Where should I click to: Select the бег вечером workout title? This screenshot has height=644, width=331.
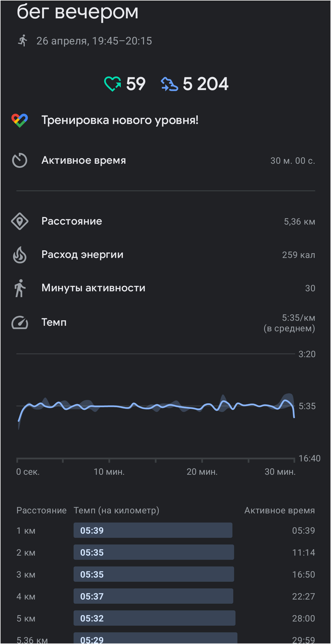coord(77,12)
